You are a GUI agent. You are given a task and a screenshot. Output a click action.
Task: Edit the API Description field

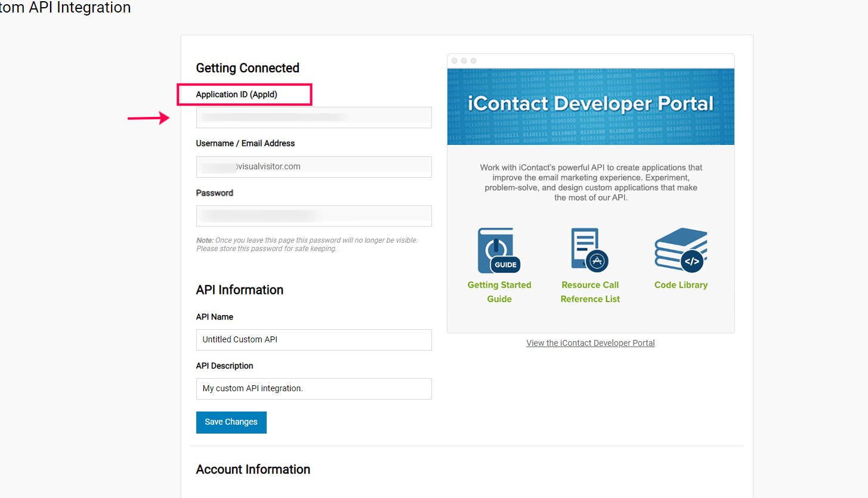coord(314,389)
